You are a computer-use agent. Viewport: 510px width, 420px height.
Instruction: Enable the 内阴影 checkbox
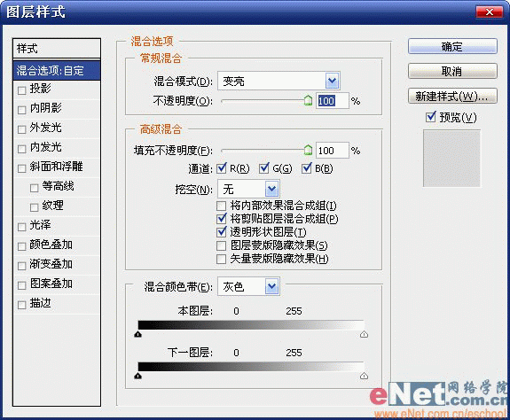coord(22,110)
